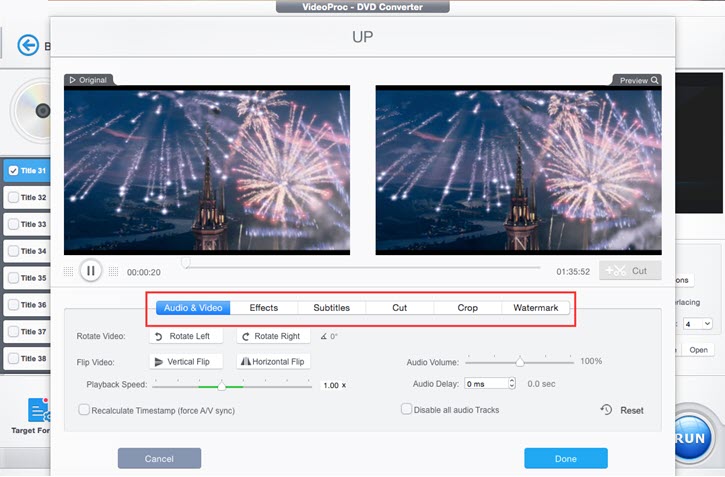Viewport: 725px width, 477px height.
Task: Click the Audio Volume 100% value
Action: [x=591, y=361]
